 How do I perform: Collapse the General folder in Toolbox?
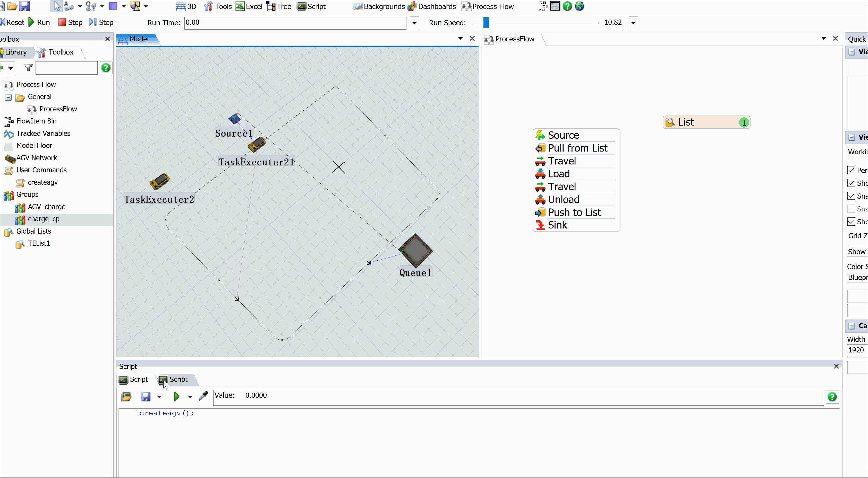pyautogui.click(x=8, y=97)
